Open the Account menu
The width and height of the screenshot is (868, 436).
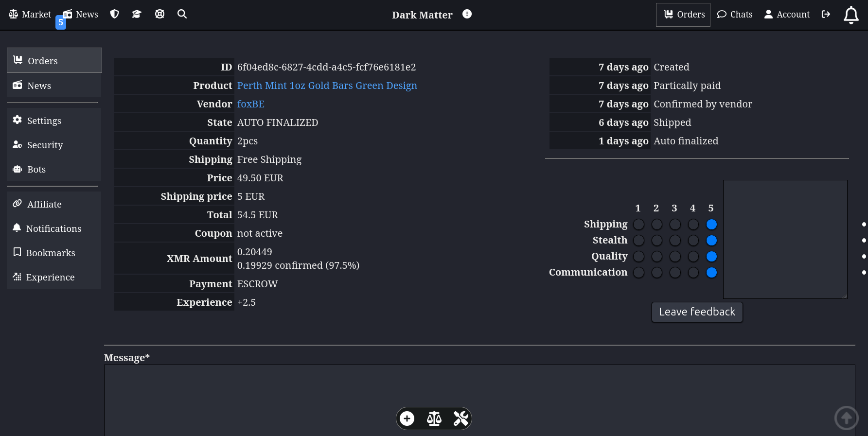pyautogui.click(x=787, y=15)
